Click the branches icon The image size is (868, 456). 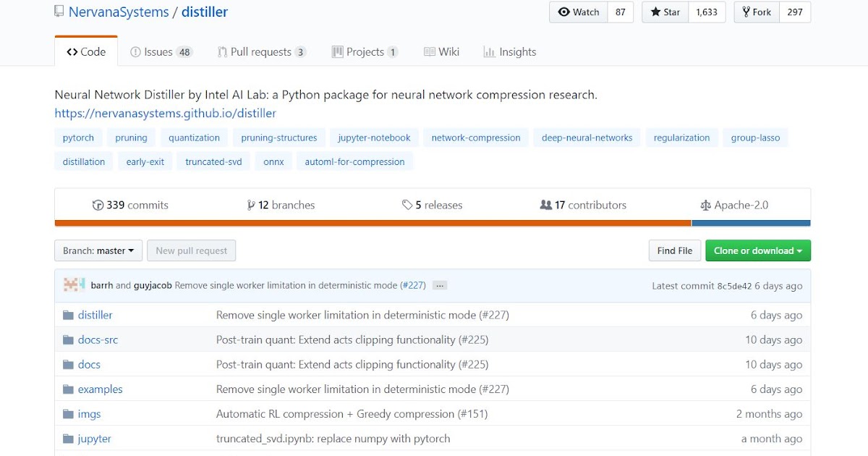251,206
